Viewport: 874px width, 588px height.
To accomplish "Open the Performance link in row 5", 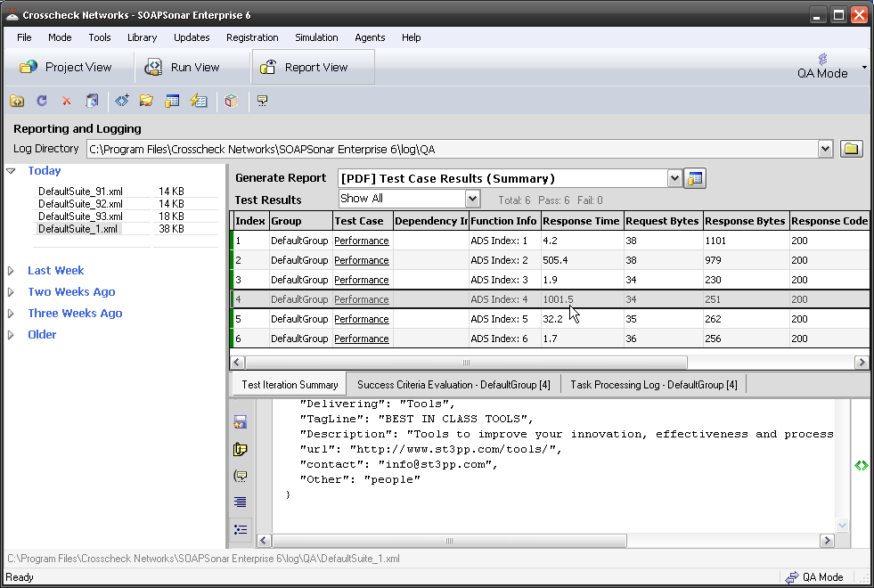I will pos(361,319).
